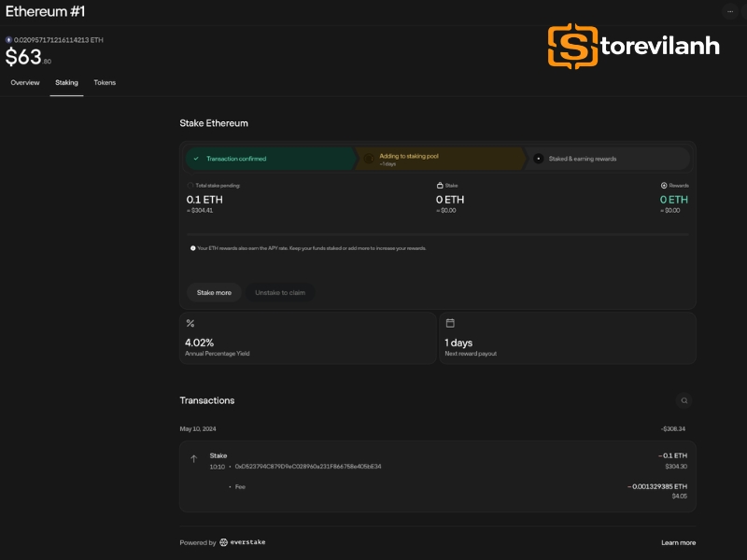Click the Adding to staking pool step
The height and width of the screenshot is (560, 747).
click(441, 159)
